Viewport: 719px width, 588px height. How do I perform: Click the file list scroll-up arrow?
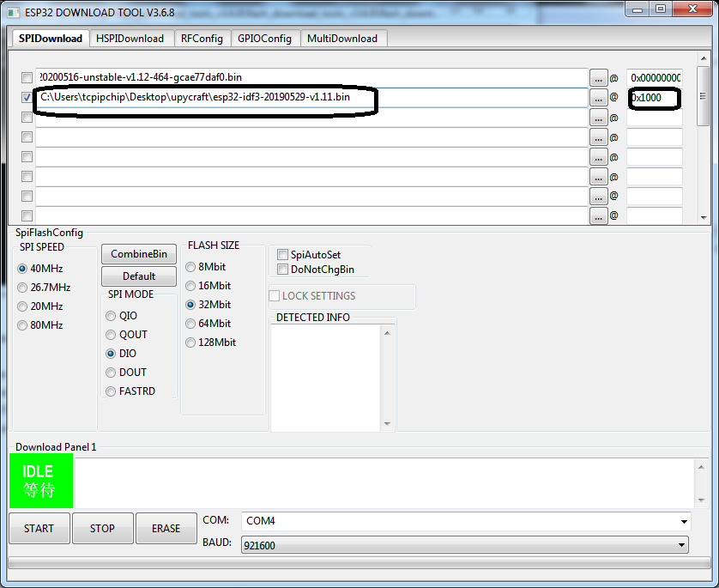(x=704, y=58)
